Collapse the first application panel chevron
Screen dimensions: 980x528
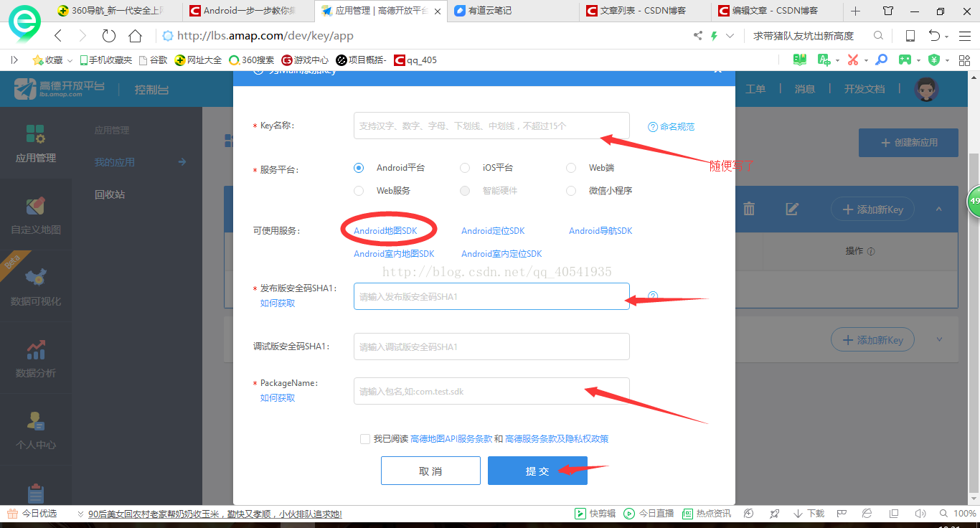tap(939, 209)
